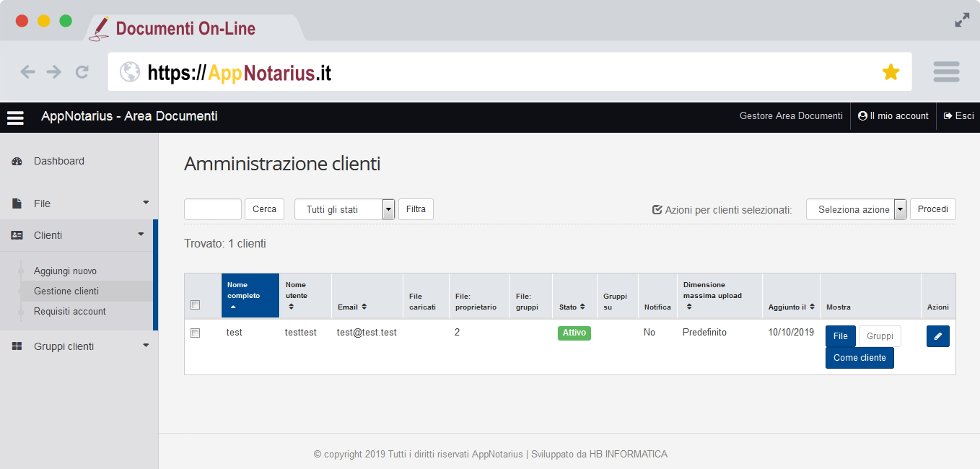980x469 pixels.
Task: Open the browser menu with three bars
Action: [945, 71]
